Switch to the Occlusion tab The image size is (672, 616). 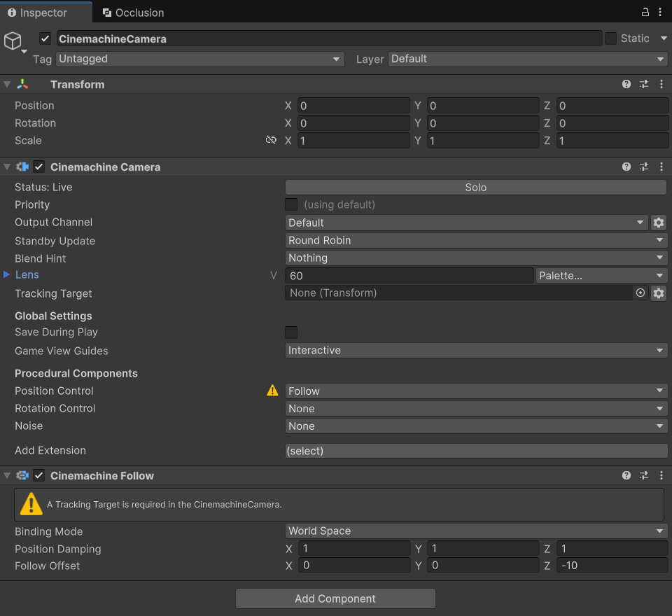tap(133, 13)
